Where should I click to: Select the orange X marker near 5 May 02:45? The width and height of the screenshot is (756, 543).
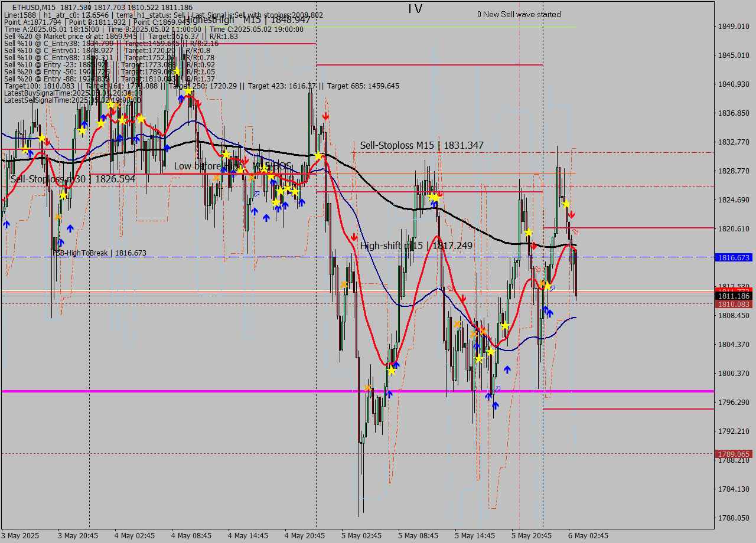click(367, 388)
